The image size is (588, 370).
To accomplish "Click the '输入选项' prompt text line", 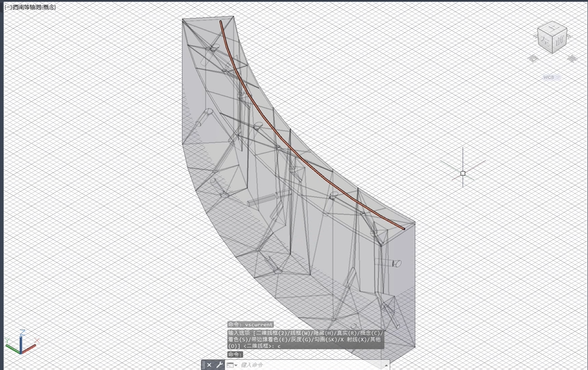I will coord(305,339).
